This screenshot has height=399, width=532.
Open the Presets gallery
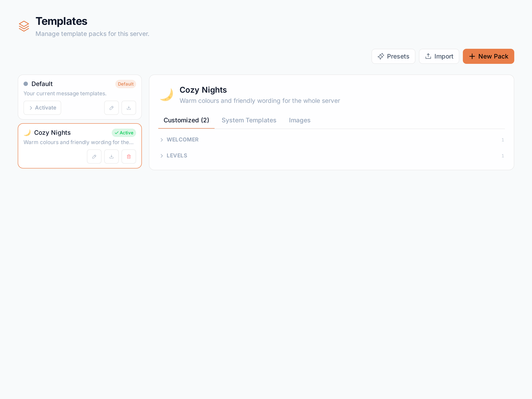click(x=393, y=56)
